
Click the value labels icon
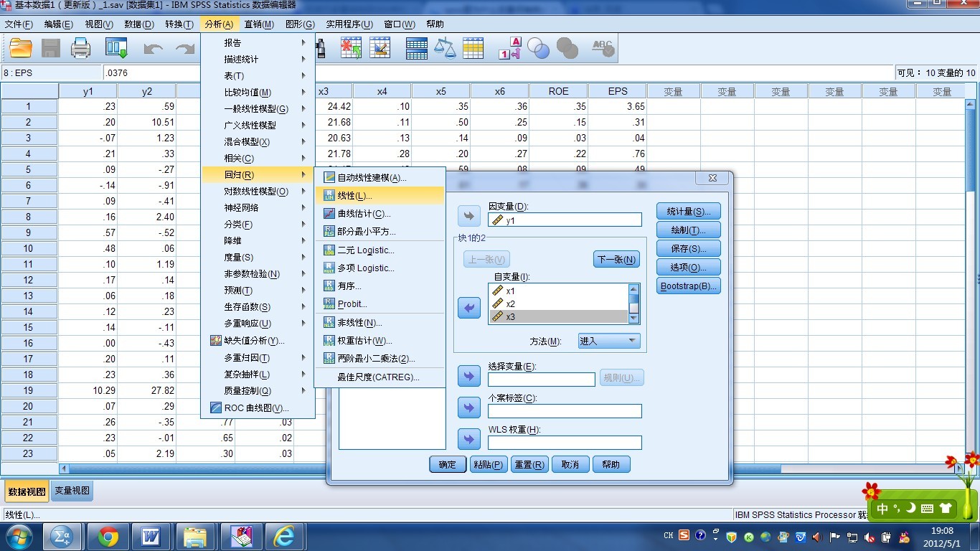(x=510, y=48)
